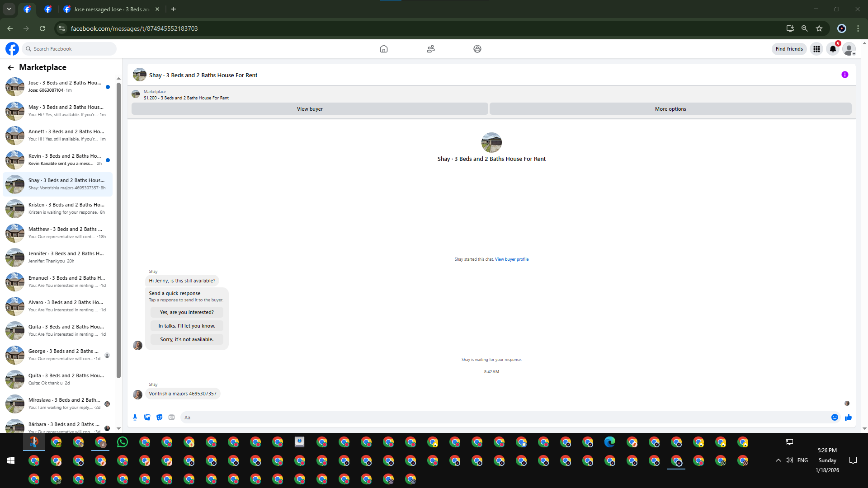Open the Friends tab in top navigation
This screenshot has height=488, width=868.
pyautogui.click(x=430, y=49)
